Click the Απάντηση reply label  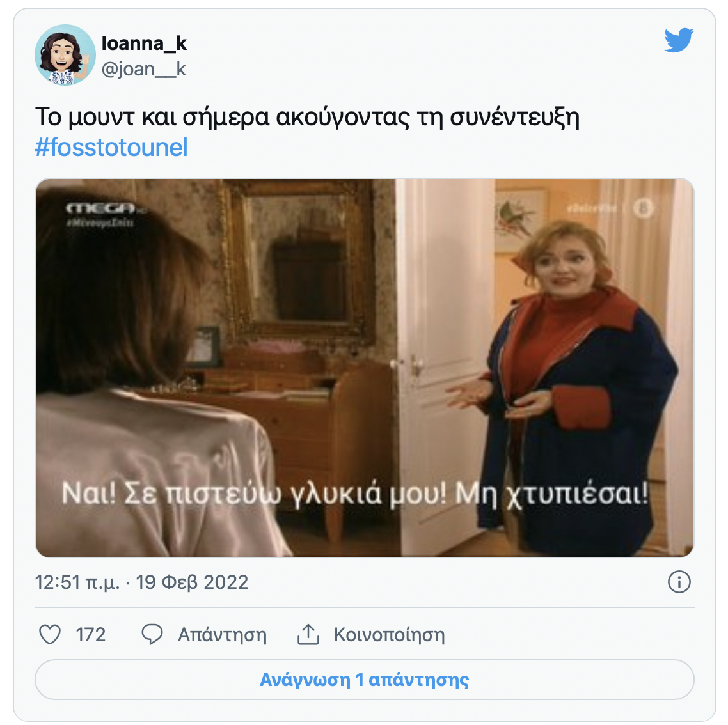(x=223, y=635)
